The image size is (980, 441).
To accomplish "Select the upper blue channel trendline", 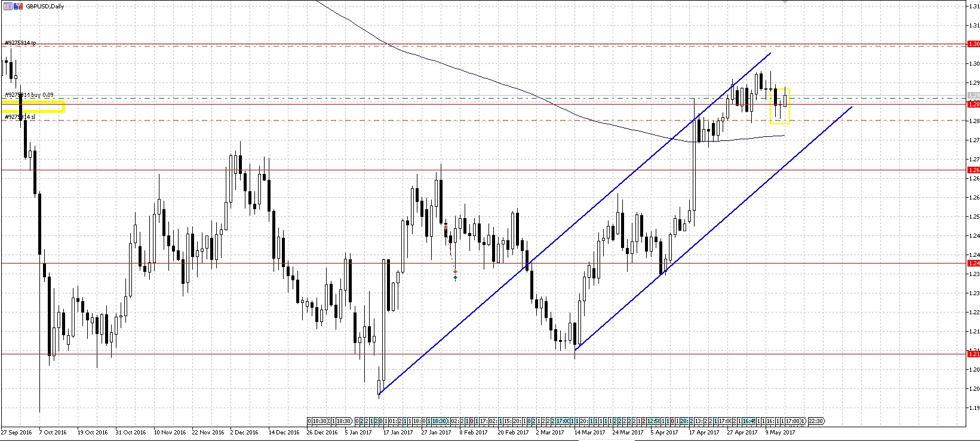I will [x=573, y=225].
